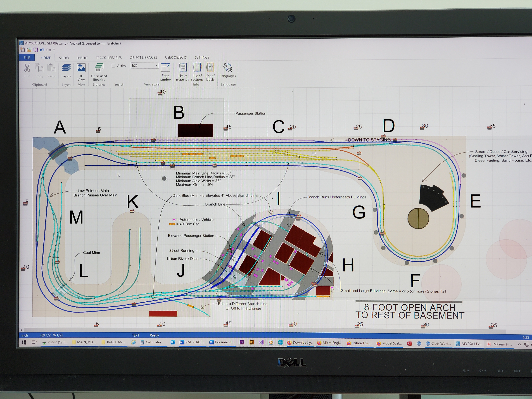Expand the quick access toolbar customize arrow

pos(54,50)
